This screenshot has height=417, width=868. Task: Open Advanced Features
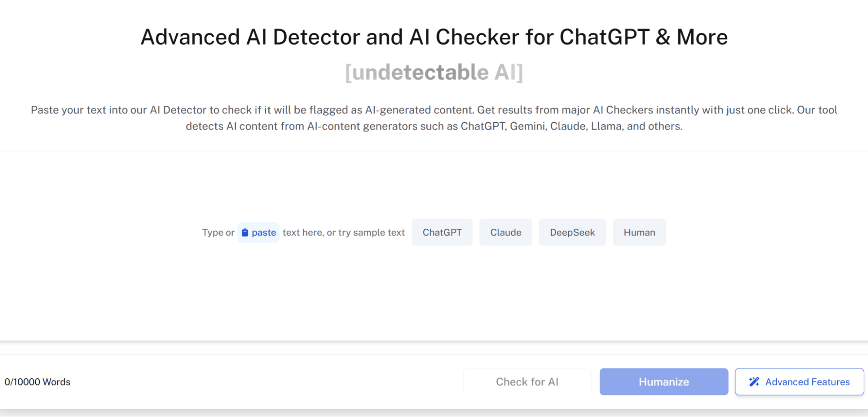(x=807, y=382)
